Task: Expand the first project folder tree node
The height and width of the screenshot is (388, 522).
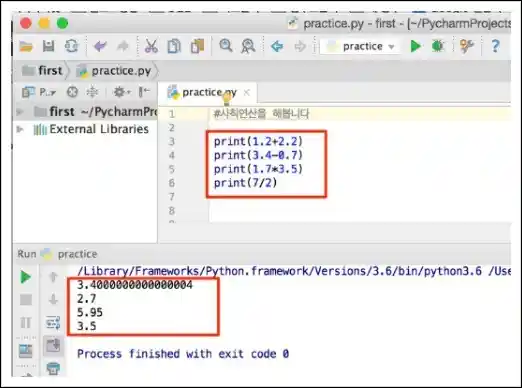Action: coord(20,112)
